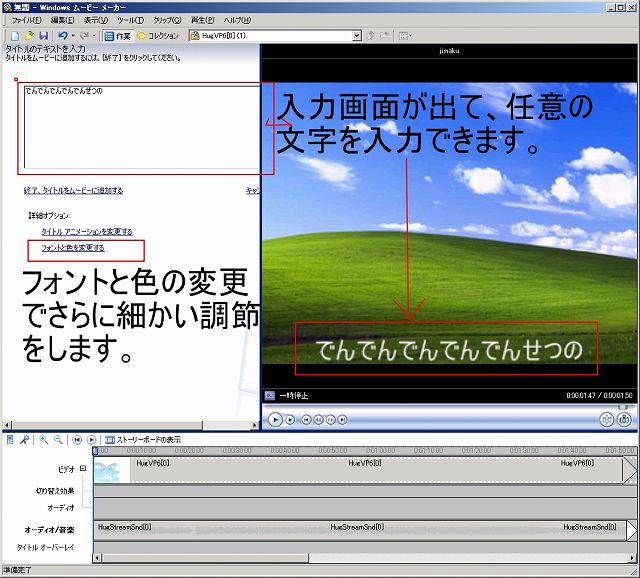Image resolution: width=640 pixels, height=578 pixels.
Task: Click the Movie Maker title bar icon
Action: pyautogui.click(x=7, y=7)
